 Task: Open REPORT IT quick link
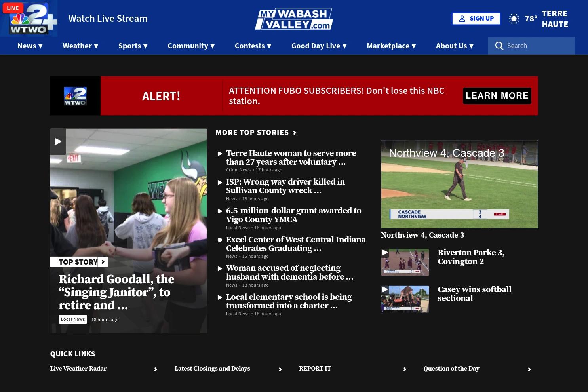pos(315,369)
